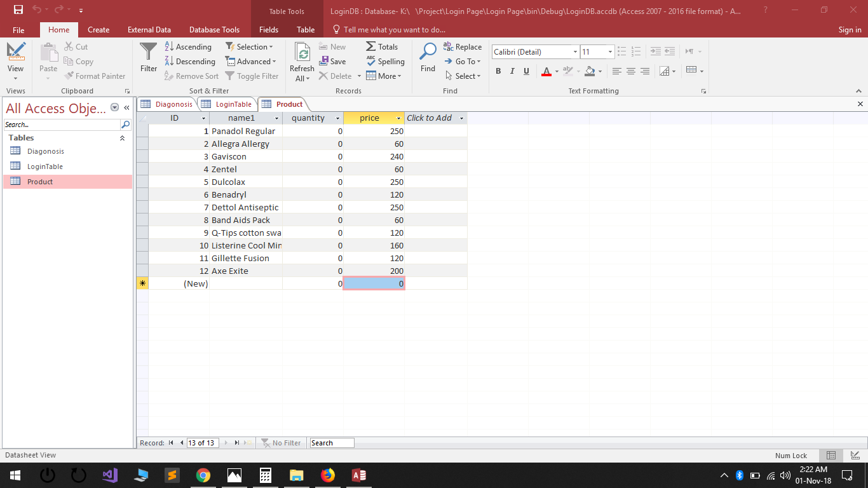Click Sign in link
Viewport: 868px width, 488px height.
click(x=850, y=30)
